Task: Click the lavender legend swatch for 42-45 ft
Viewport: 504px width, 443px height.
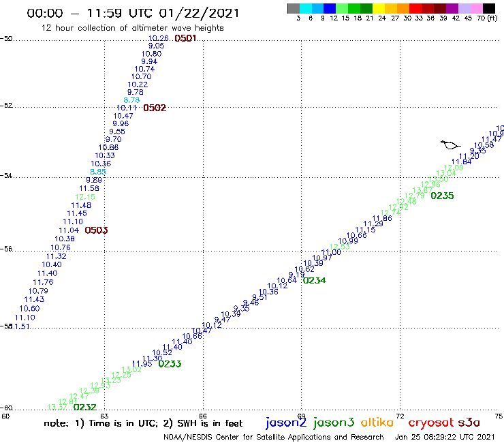Action: [464, 8]
